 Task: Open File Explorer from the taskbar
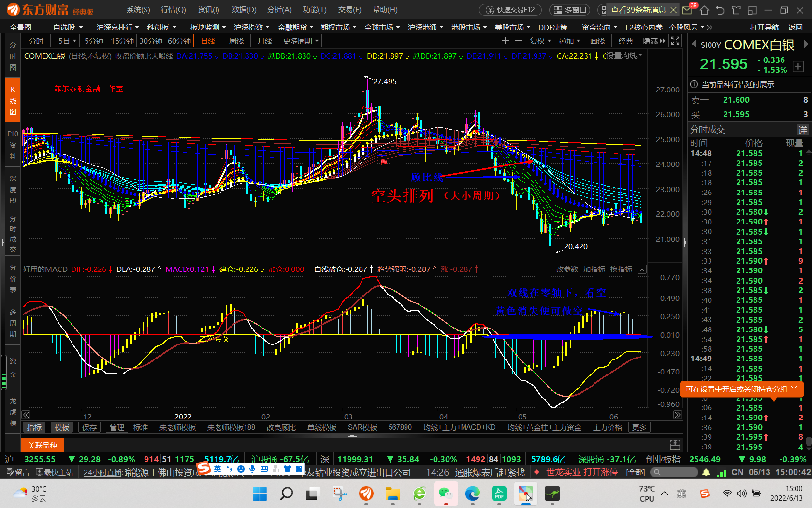392,494
